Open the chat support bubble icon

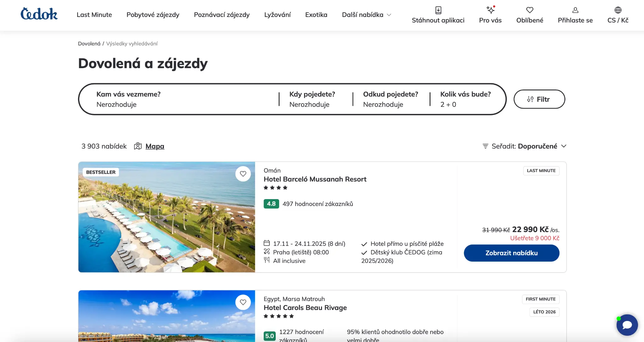click(627, 325)
